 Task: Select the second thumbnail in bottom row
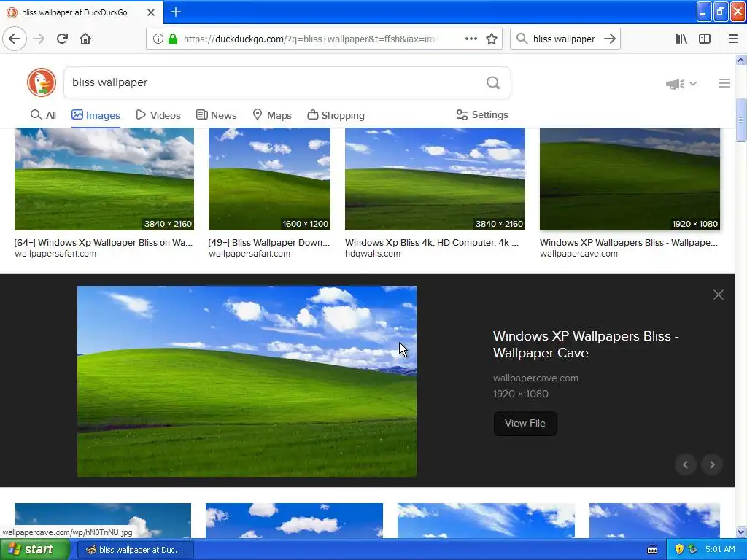(295, 521)
